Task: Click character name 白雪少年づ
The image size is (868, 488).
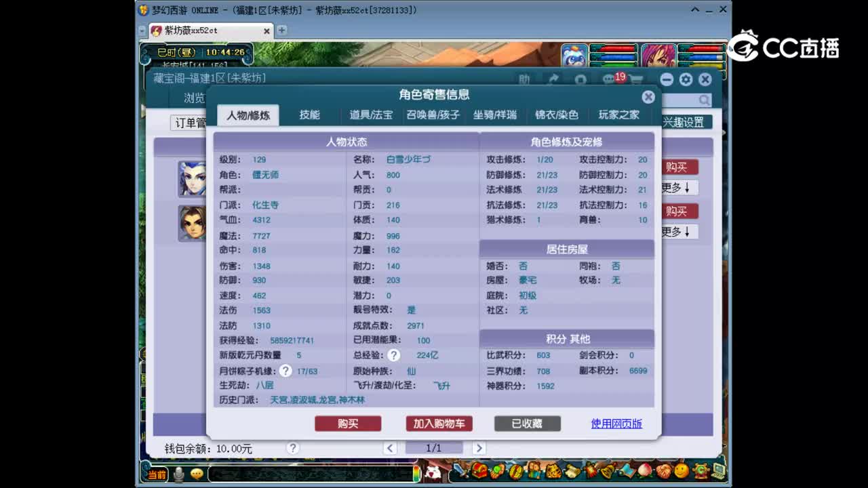Action: pyautogui.click(x=408, y=160)
